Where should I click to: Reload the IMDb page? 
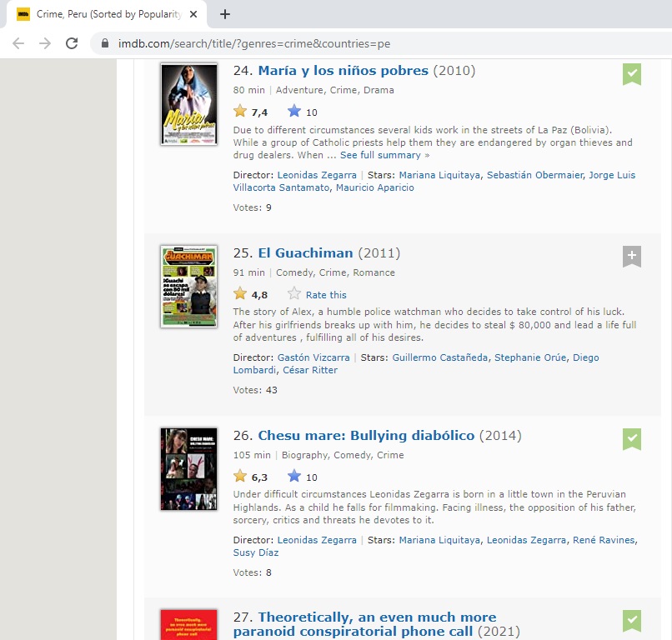(x=72, y=43)
